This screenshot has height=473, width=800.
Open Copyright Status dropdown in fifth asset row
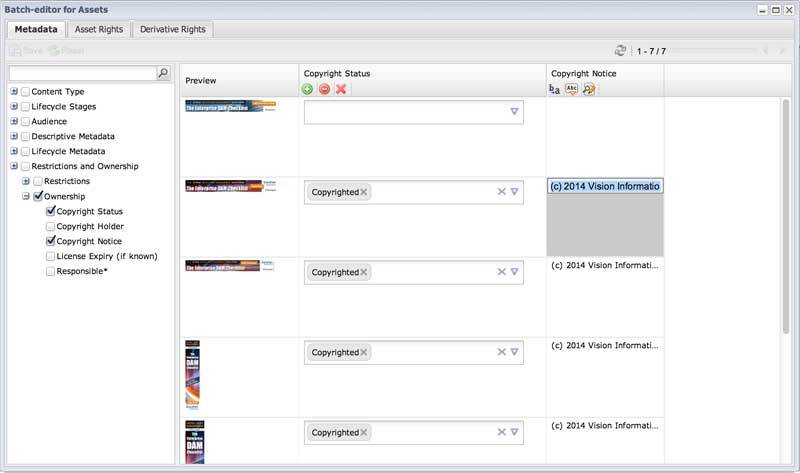[514, 432]
